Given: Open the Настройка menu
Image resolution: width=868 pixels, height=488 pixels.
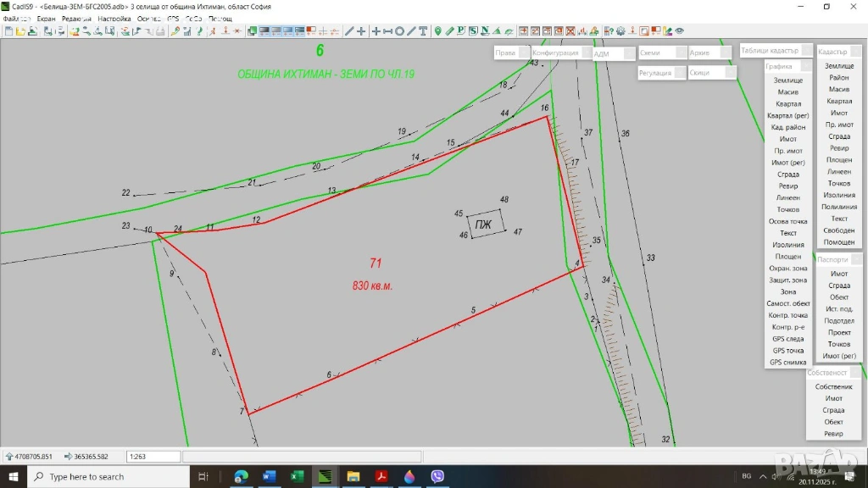Looking at the screenshot, I should tap(114, 18).
